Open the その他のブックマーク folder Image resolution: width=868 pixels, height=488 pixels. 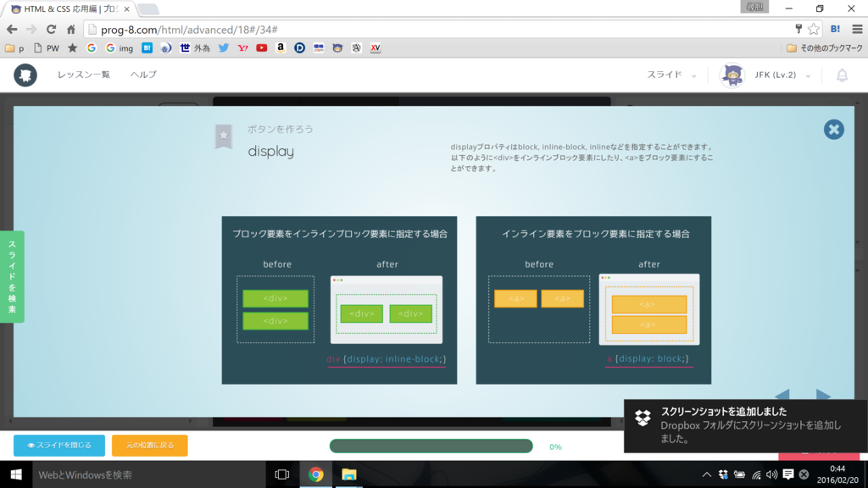tap(824, 48)
